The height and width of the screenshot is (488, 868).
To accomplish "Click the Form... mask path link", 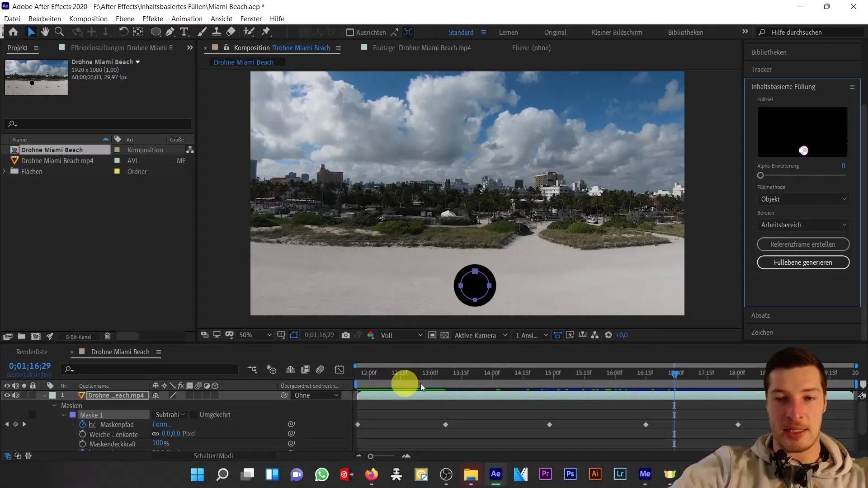I will click(161, 424).
